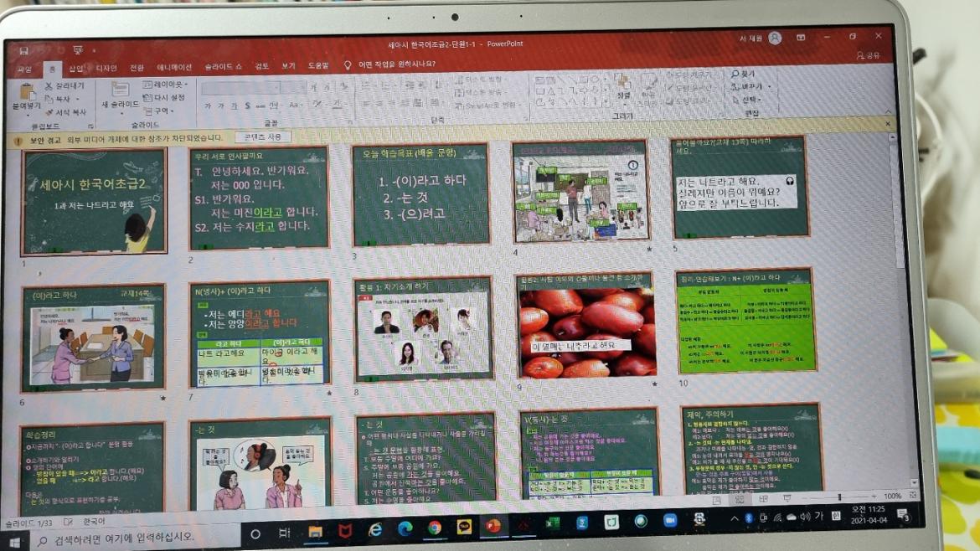Image resolution: width=980 pixels, height=551 pixels.
Task: Select slide 3 learning goals thumbnail
Action: click(x=421, y=195)
